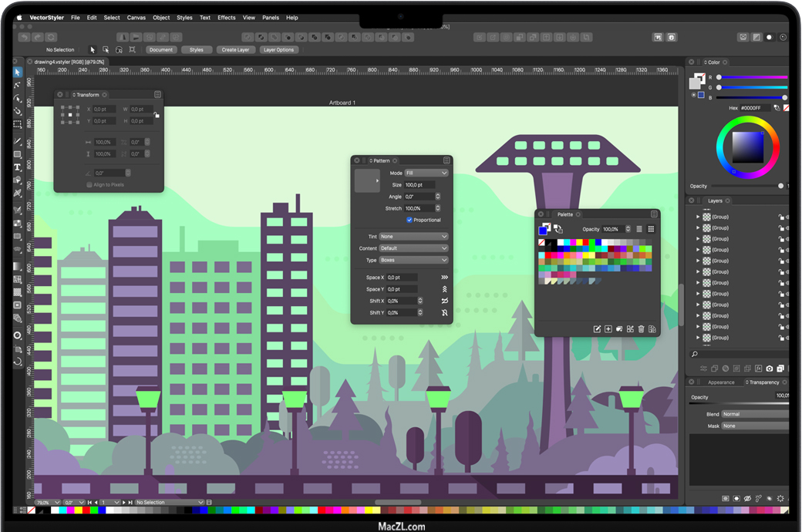Screen dimensions: 802x532
Task: Open the Effects menu
Action: [x=227, y=17]
